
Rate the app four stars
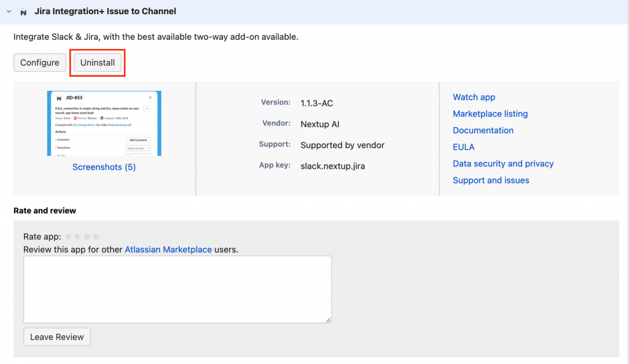pos(95,236)
